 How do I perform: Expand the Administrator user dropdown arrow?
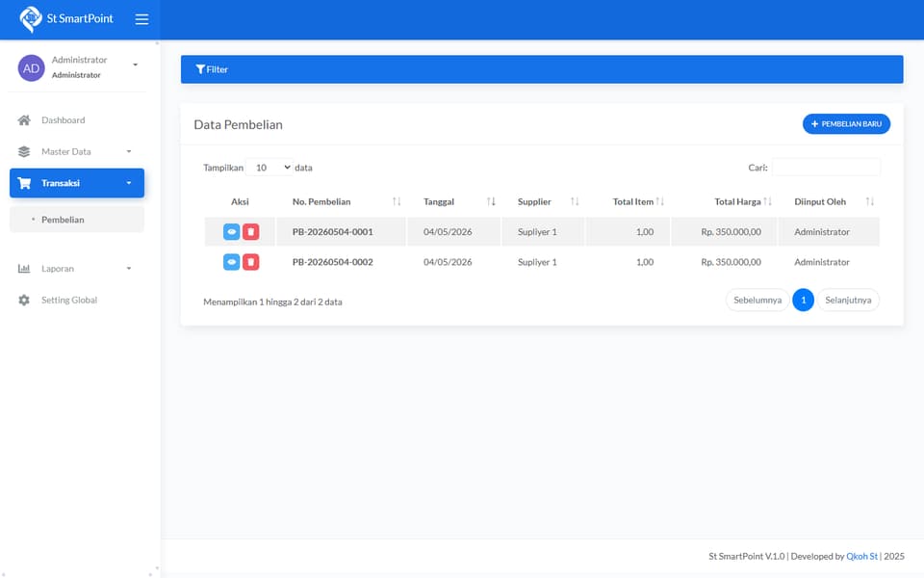136,65
